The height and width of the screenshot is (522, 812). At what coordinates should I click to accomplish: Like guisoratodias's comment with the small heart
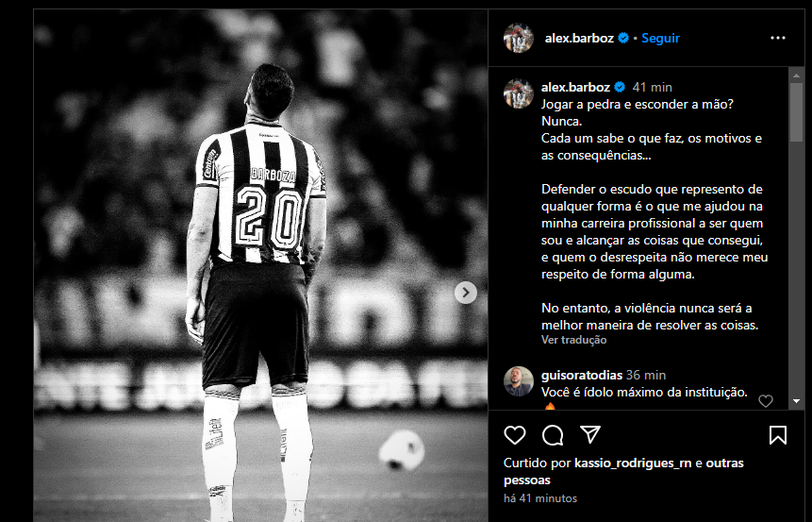(x=766, y=400)
